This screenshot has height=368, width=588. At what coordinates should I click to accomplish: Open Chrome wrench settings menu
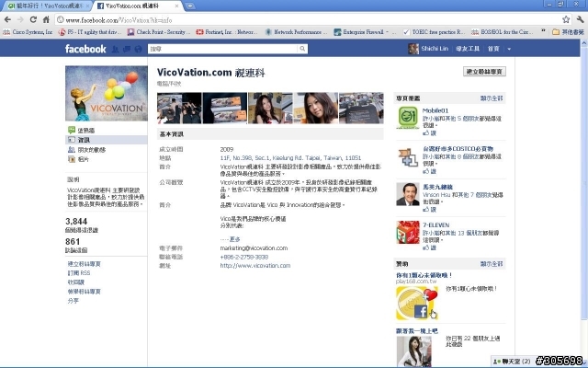[x=580, y=19]
